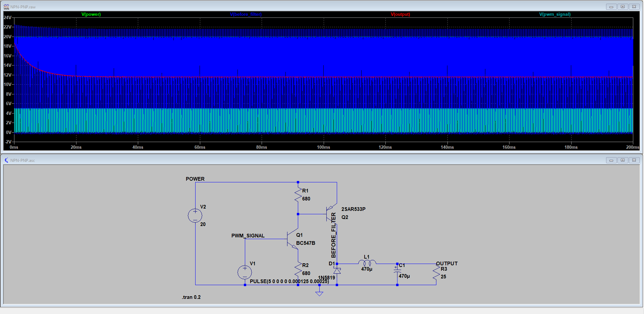The width and height of the screenshot is (644, 314).
Task: Click the V(before_filter) trace label
Action: point(246,14)
